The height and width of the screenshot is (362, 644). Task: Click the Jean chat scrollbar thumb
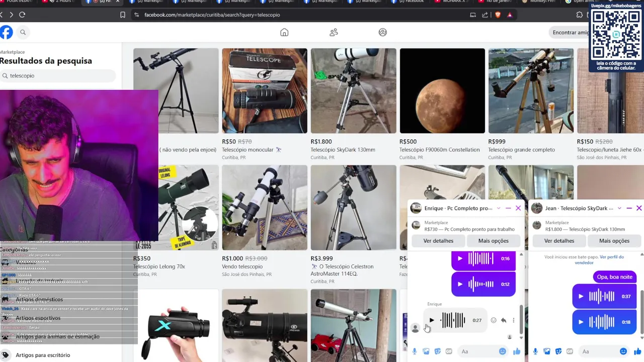(x=642, y=312)
